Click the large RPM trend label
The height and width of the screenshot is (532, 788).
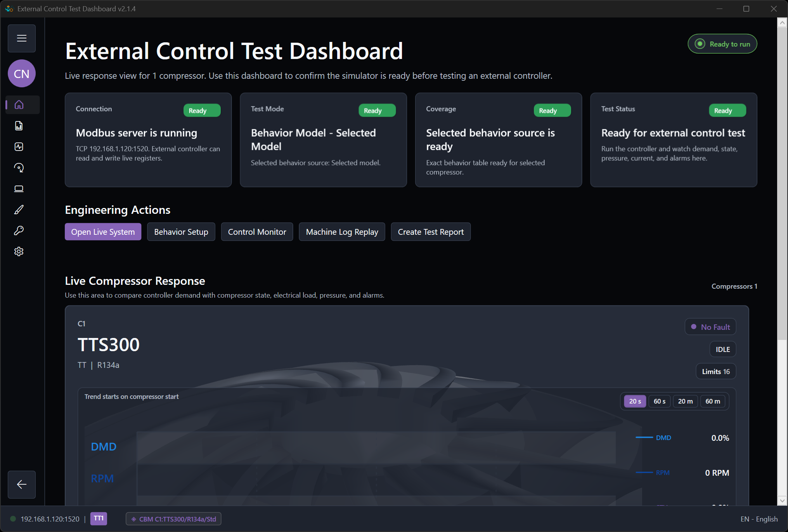102,478
